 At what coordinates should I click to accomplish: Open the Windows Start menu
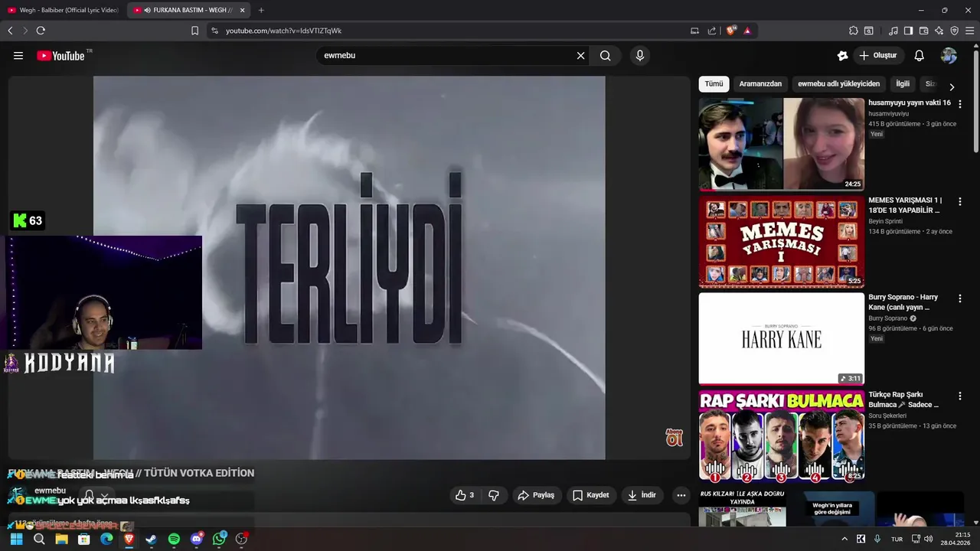pyautogui.click(x=16, y=539)
